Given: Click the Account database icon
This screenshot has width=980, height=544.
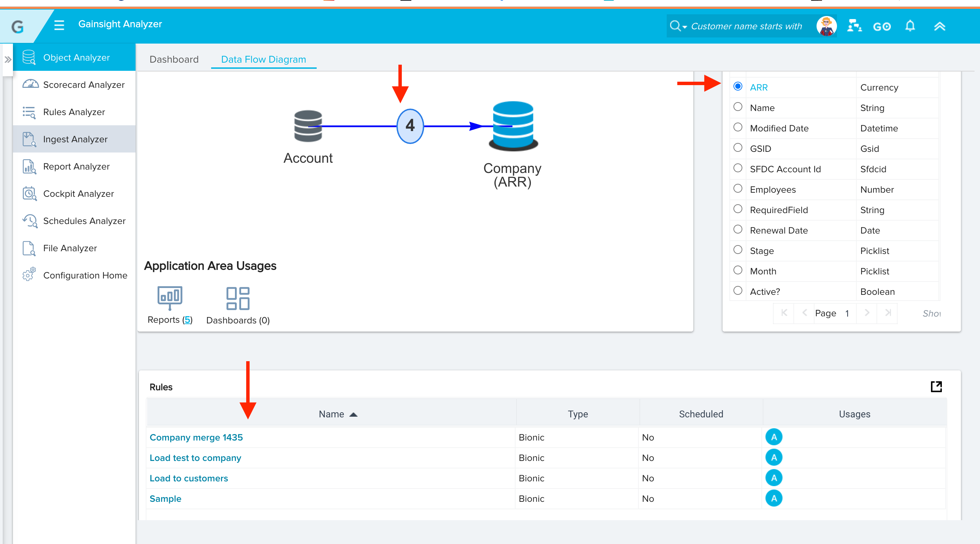Looking at the screenshot, I should pyautogui.click(x=308, y=126).
